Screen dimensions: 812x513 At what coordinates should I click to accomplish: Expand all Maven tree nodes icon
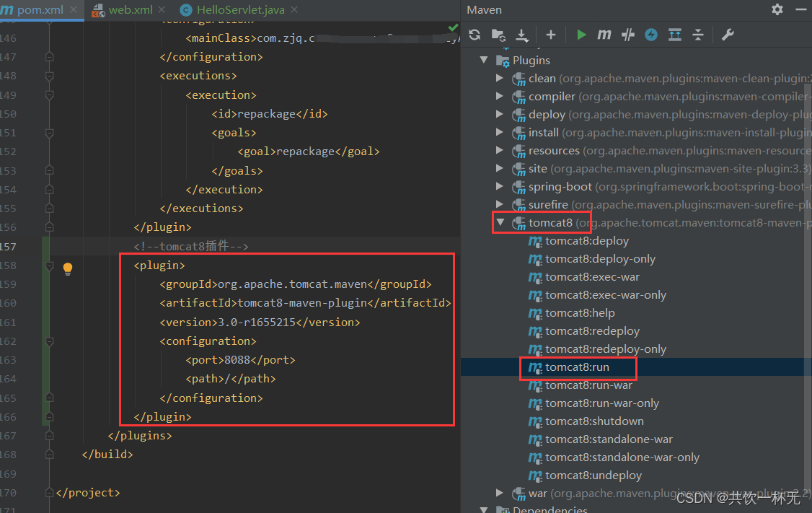(675, 35)
